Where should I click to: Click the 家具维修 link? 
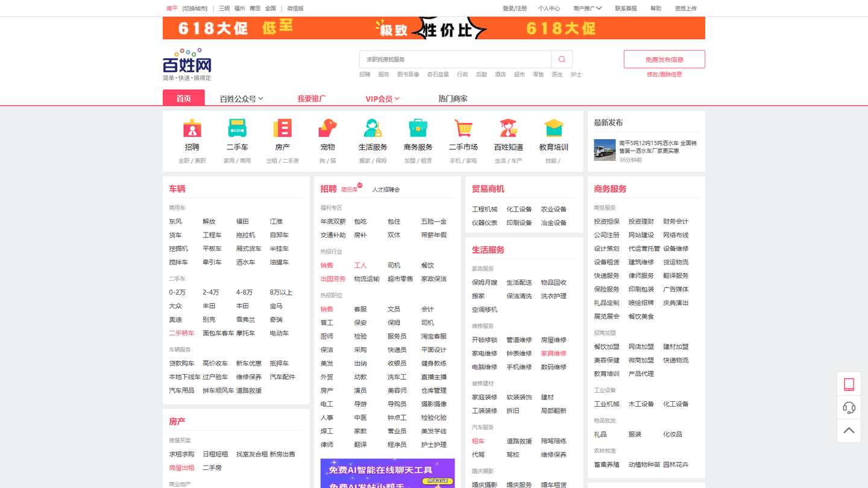click(x=553, y=354)
